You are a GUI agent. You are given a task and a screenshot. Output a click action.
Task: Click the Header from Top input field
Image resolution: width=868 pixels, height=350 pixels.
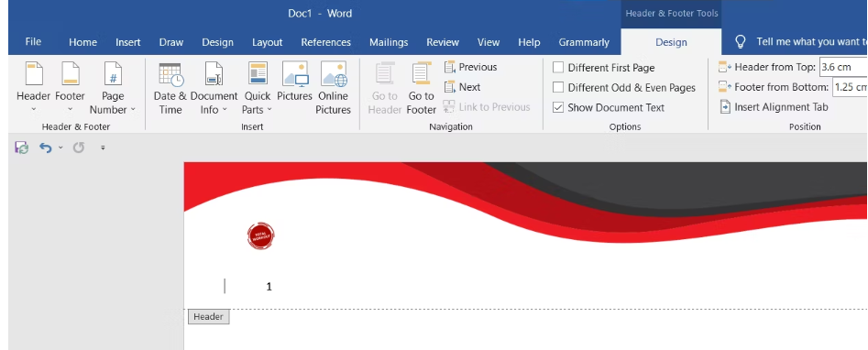843,68
